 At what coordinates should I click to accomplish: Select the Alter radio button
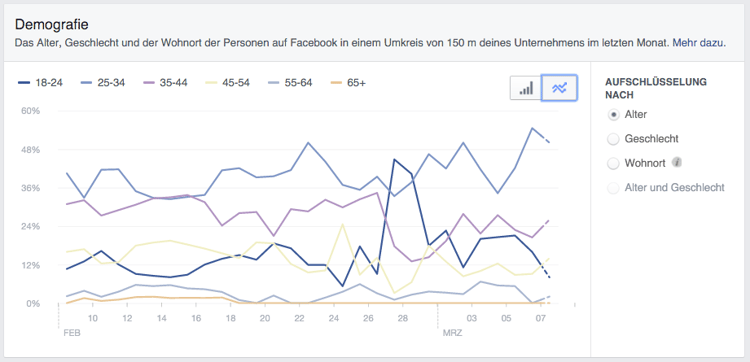[x=613, y=115]
